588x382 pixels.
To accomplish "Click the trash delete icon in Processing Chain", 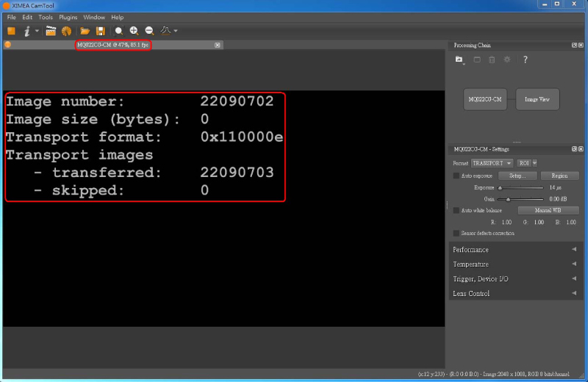I will 492,60.
